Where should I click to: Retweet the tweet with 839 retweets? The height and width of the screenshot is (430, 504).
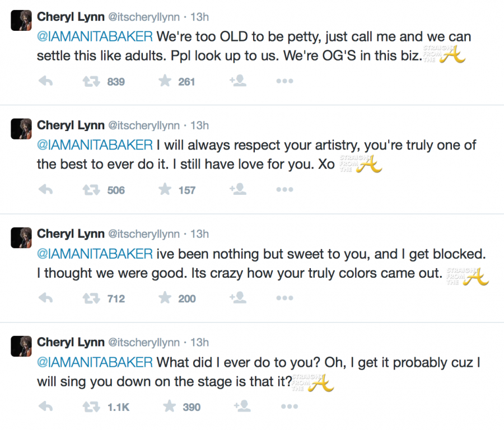(x=90, y=81)
